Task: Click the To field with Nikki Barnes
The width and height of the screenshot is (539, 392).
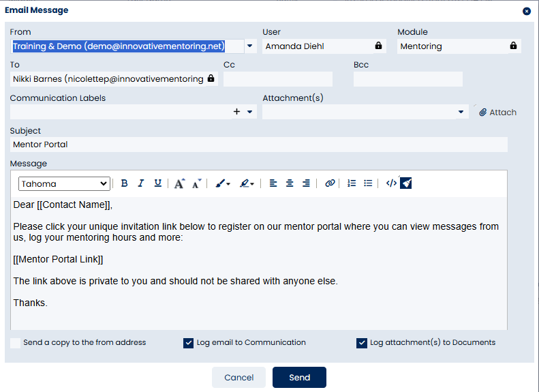Action: tap(114, 79)
